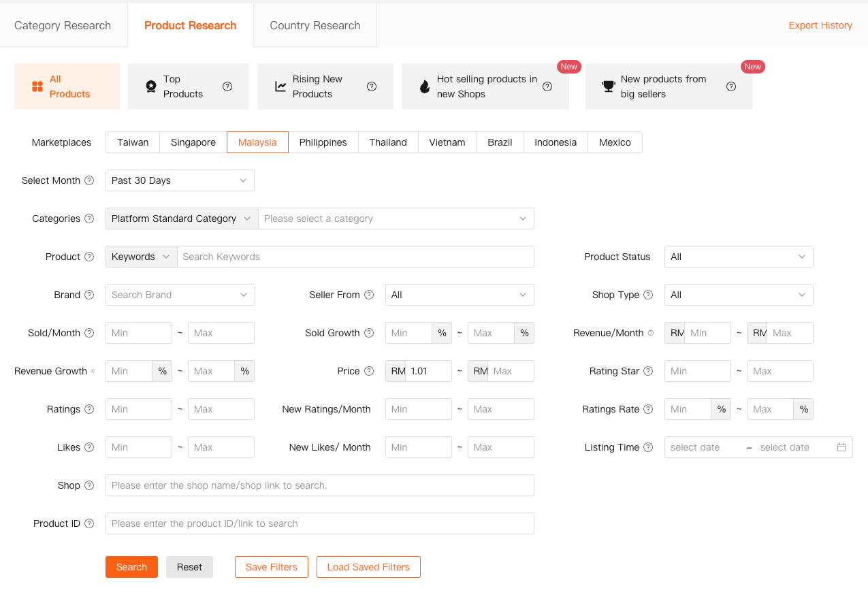Select the All Products grid icon

37,86
